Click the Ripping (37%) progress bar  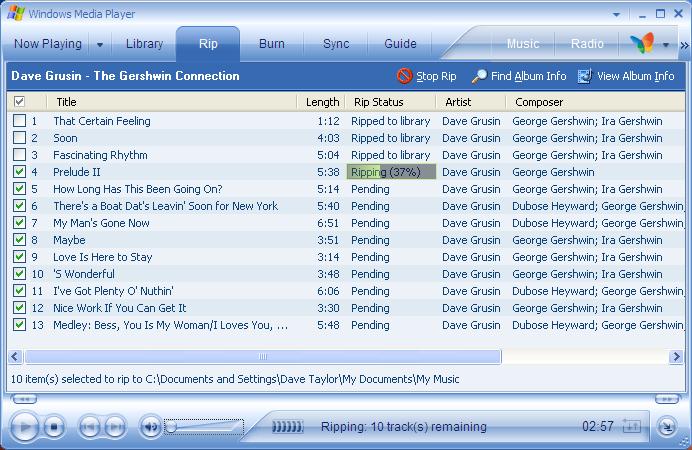tap(391, 172)
